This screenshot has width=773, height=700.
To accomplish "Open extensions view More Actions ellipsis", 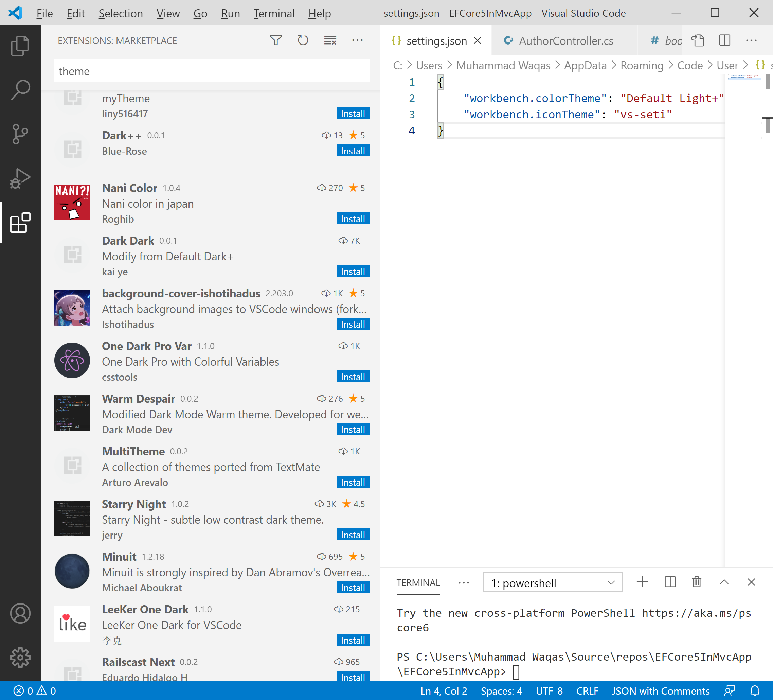I will tap(357, 40).
